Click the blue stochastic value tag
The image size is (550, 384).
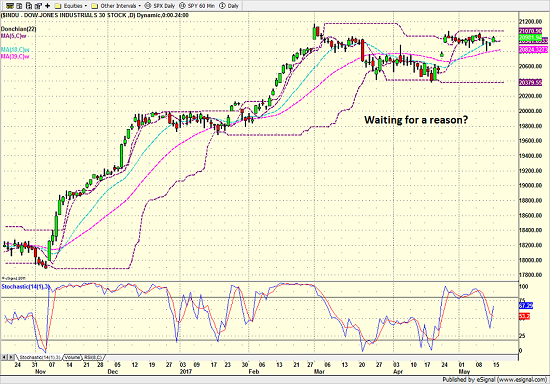(x=525, y=306)
